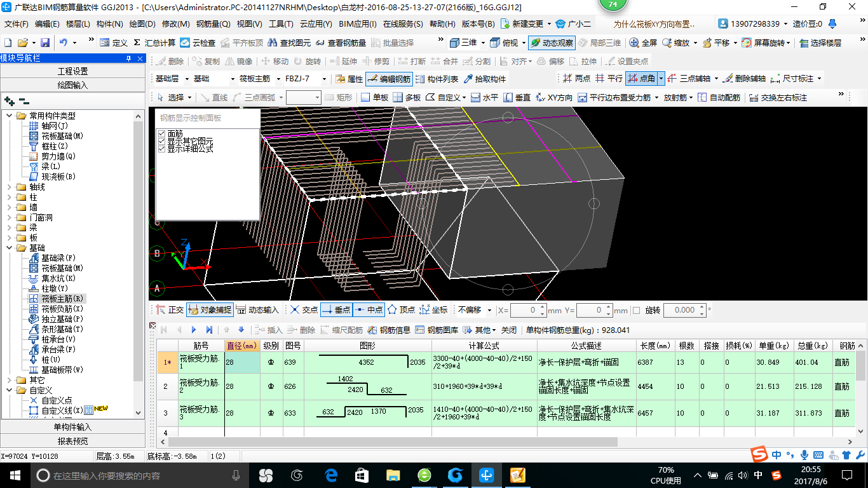Image resolution: width=868 pixels, height=488 pixels.
Task: Open 选择楼层 floor selection
Action: (x=820, y=43)
